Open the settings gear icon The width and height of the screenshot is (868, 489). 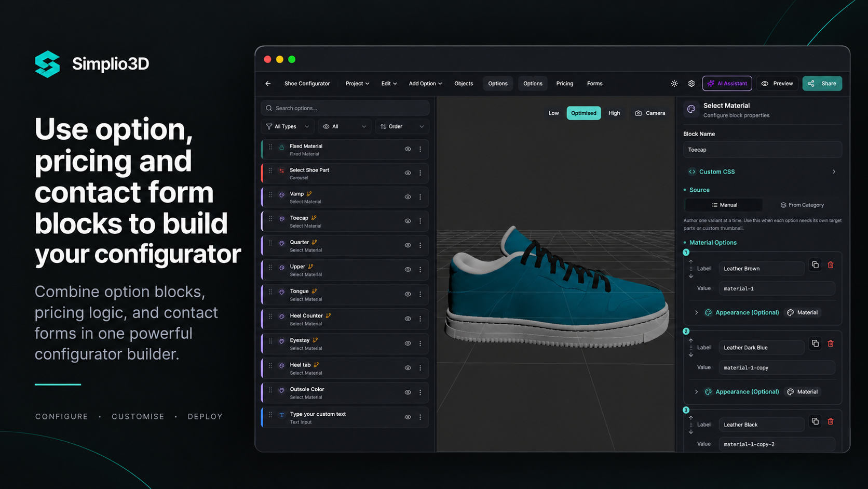691,84
